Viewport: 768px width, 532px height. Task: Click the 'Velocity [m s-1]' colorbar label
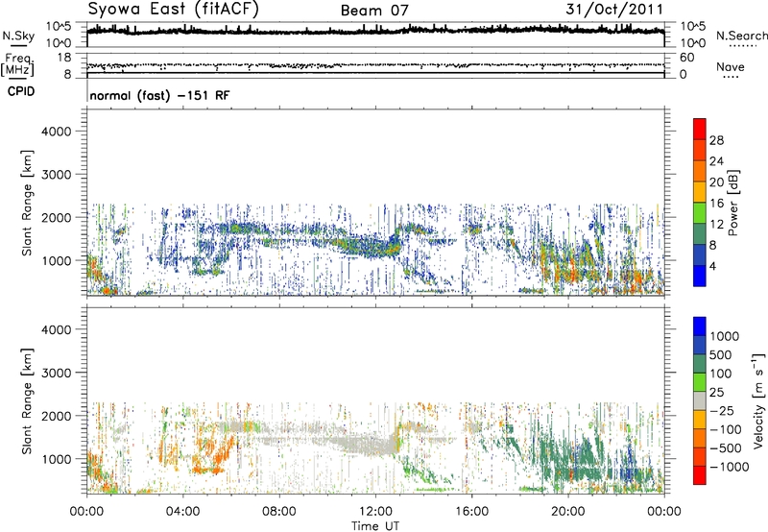pos(758,400)
